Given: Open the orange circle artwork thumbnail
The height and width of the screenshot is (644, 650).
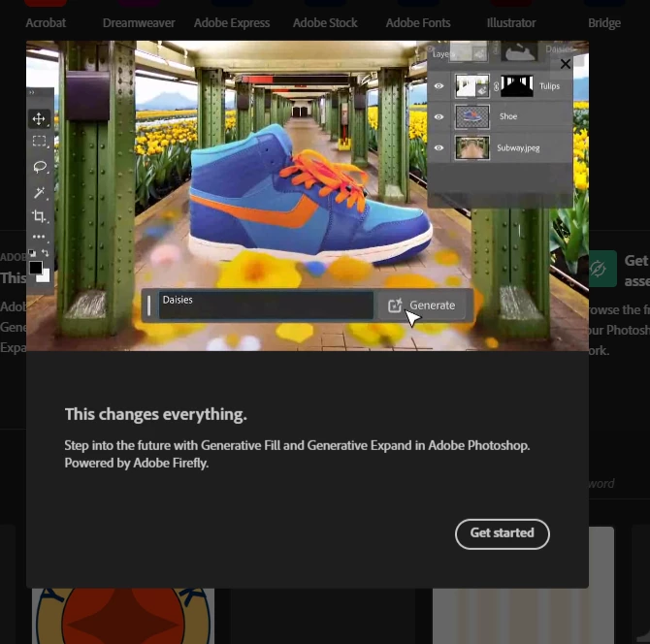Looking at the screenshot, I should tap(123, 616).
